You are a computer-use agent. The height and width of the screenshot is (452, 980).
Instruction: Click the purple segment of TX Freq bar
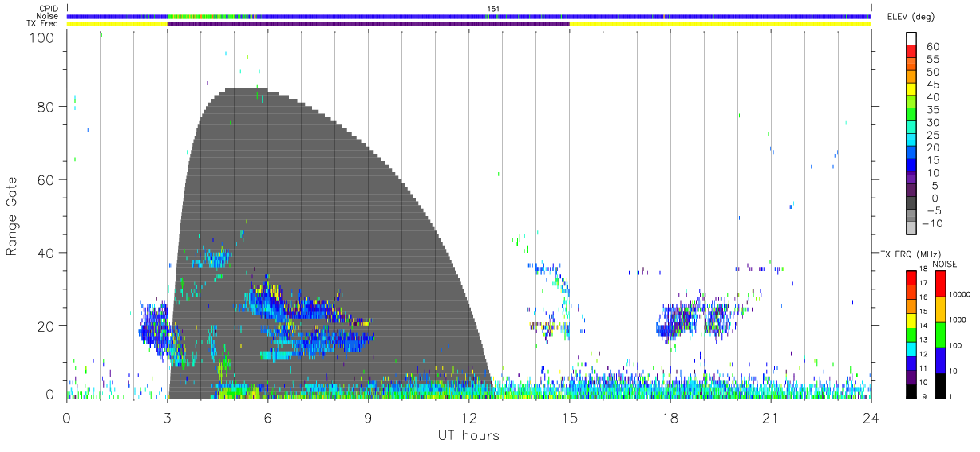point(368,24)
